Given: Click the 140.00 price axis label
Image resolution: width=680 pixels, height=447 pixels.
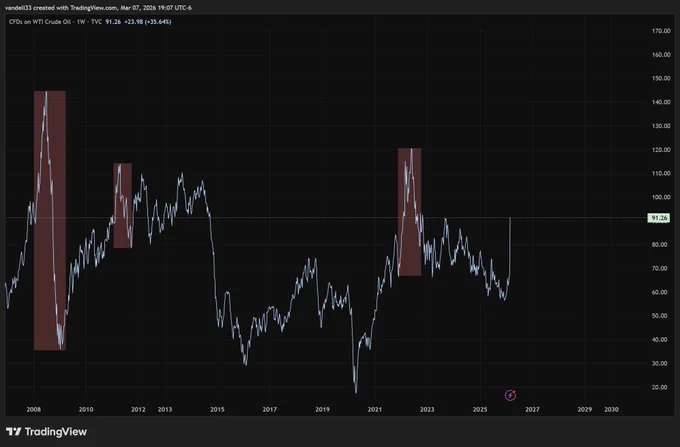Looking at the screenshot, I should [661, 102].
